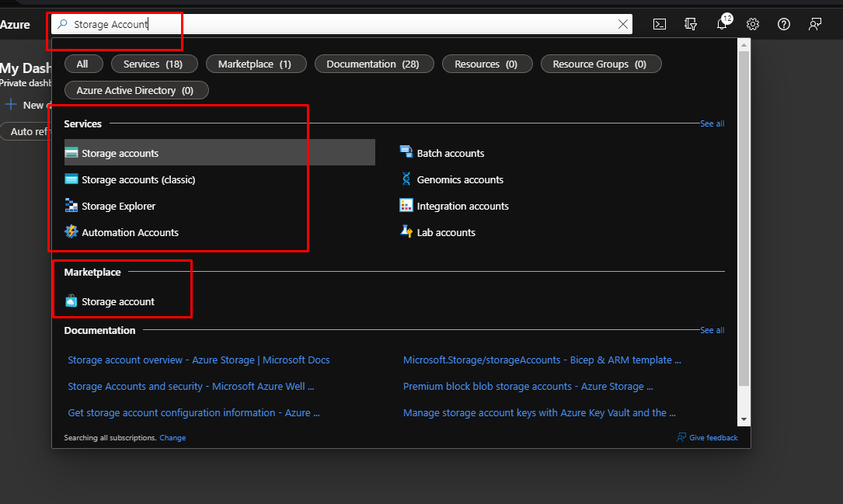Select Genomics accounts service
The height and width of the screenshot is (504, 843).
coord(460,179)
